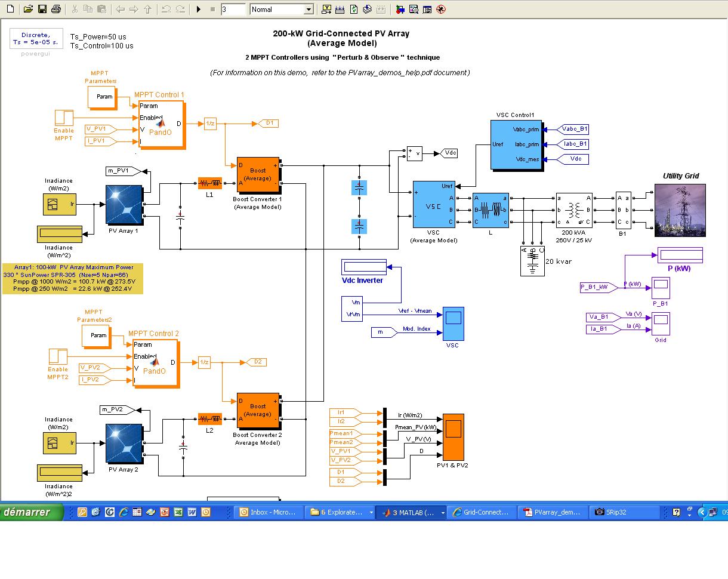This screenshot has height=579, width=728.
Task: Expand the MATLAB taskbar group dropdown
Action: click(442, 513)
